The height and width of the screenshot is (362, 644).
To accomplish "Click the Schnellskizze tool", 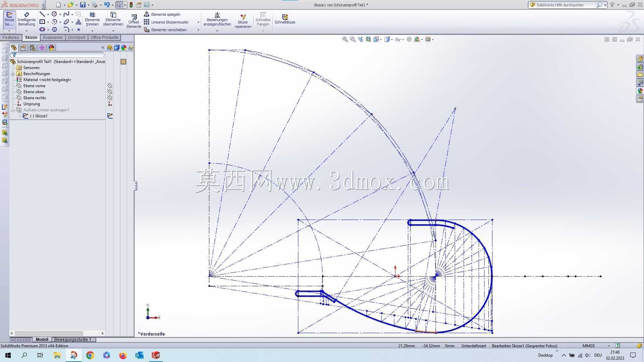I will tap(285, 19).
